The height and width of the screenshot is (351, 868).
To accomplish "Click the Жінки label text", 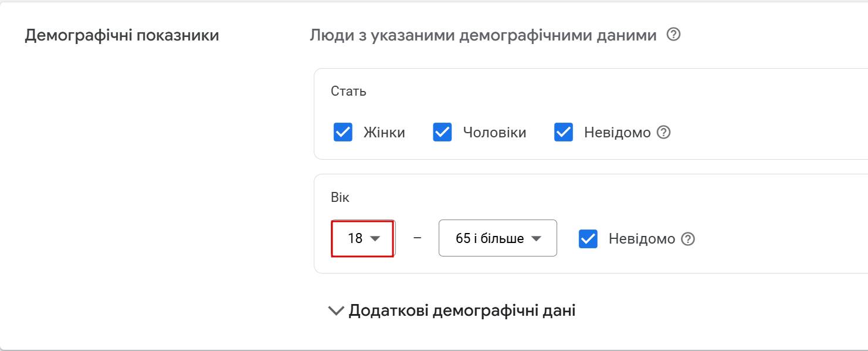I will tap(384, 133).
